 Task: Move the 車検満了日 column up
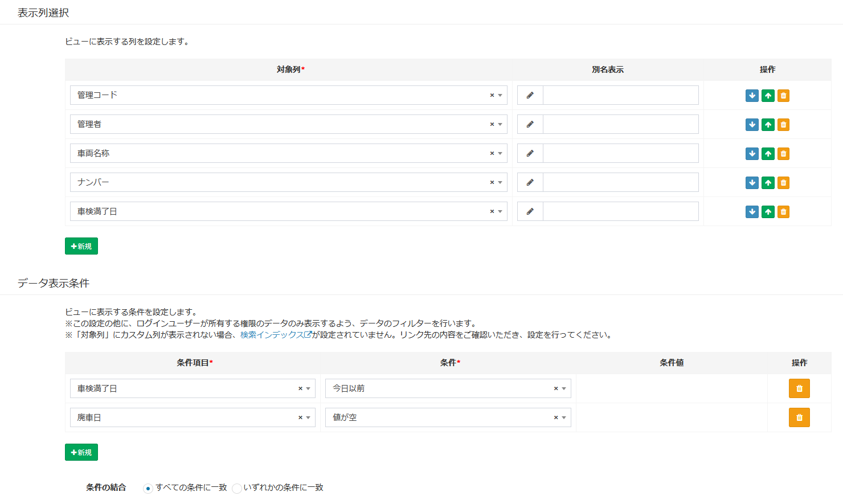(768, 212)
